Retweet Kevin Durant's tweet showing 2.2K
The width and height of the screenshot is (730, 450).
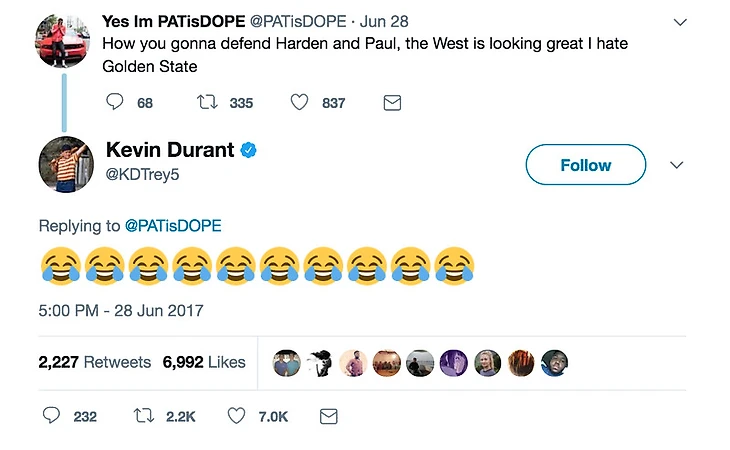(x=144, y=416)
